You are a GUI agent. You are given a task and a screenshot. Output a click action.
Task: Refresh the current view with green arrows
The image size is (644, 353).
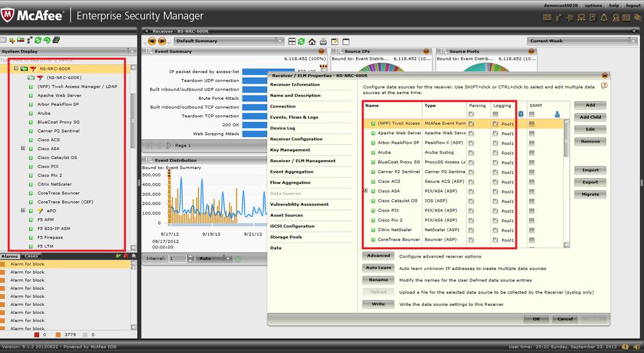301,41
